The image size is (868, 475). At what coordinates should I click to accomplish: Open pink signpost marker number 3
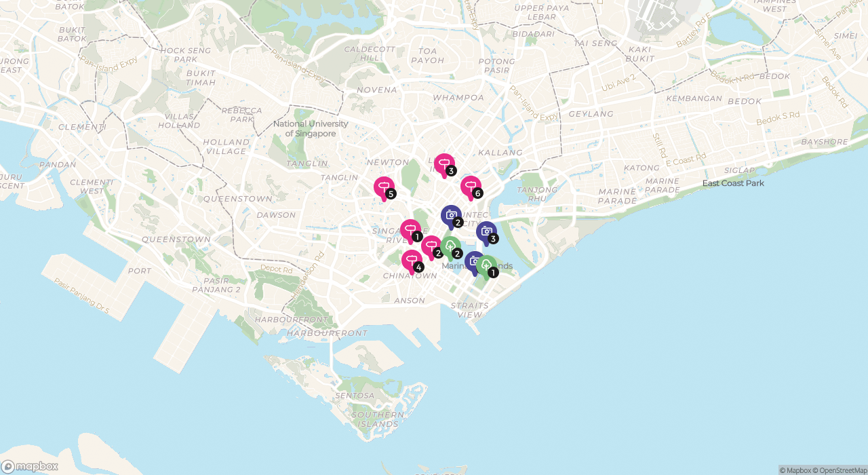443,164
